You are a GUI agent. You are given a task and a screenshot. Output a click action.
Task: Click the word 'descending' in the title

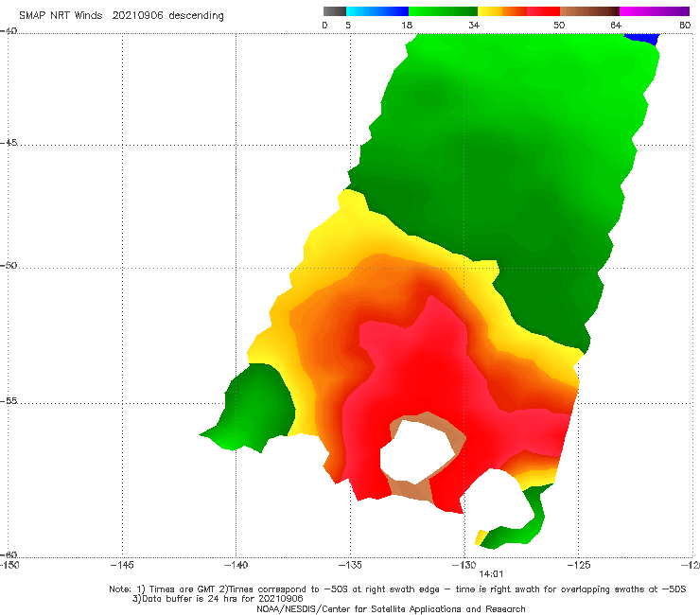point(196,16)
